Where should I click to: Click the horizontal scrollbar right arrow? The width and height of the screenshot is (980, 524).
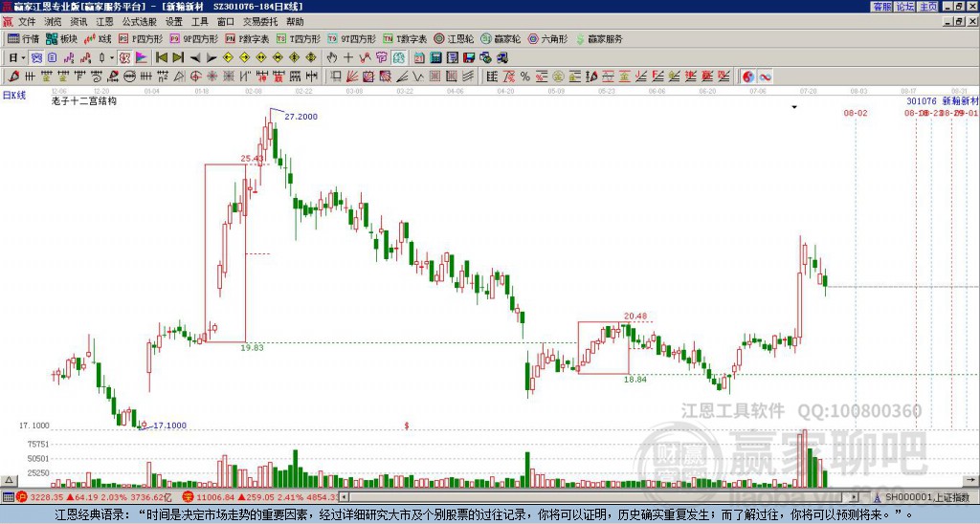point(855,497)
